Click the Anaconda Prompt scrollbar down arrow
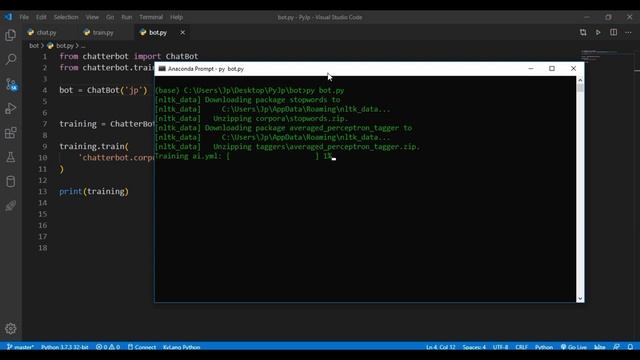The image size is (640, 360). click(580, 299)
